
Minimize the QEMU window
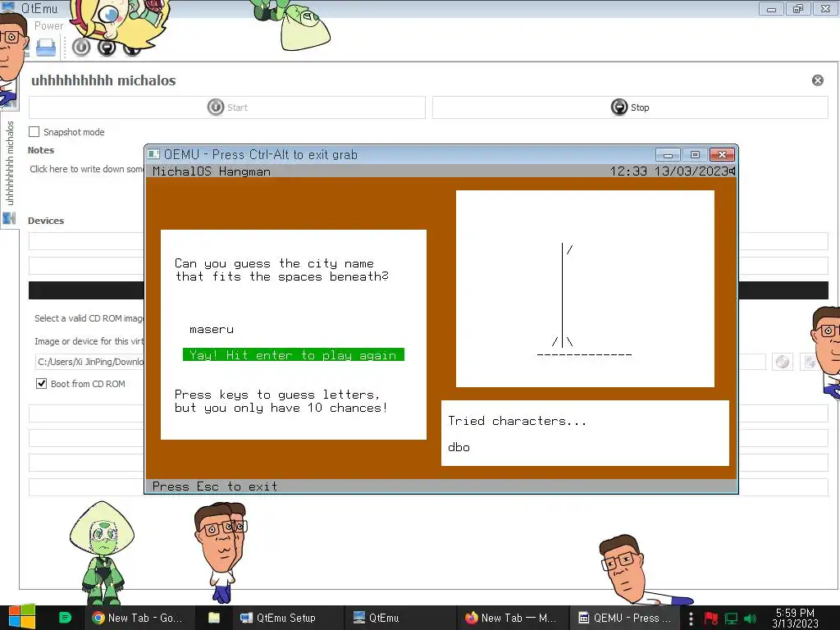(x=668, y=155)
